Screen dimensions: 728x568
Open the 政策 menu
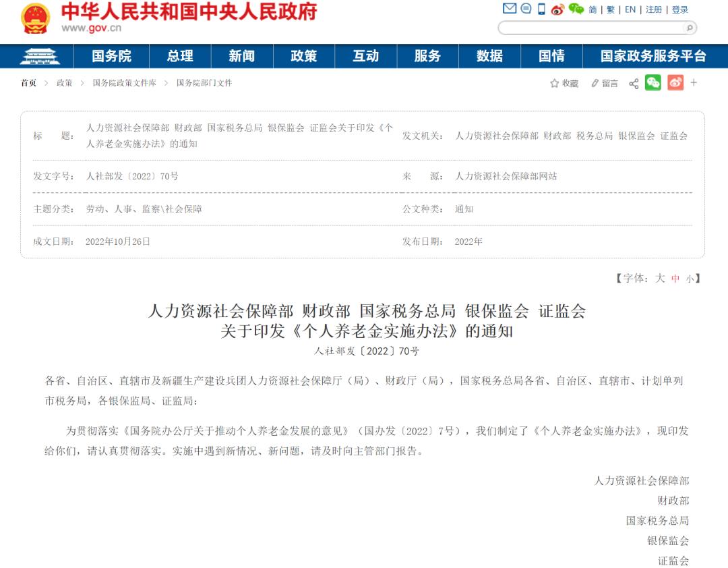(x=303, y=56)
